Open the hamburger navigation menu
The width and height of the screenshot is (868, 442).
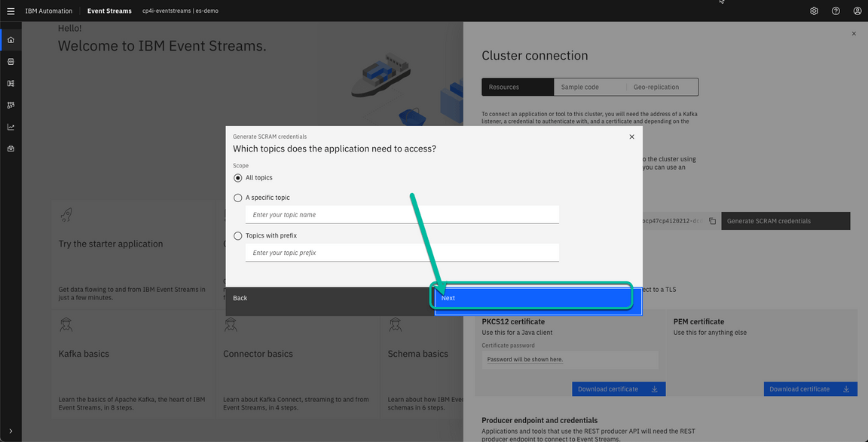point(9,11)
